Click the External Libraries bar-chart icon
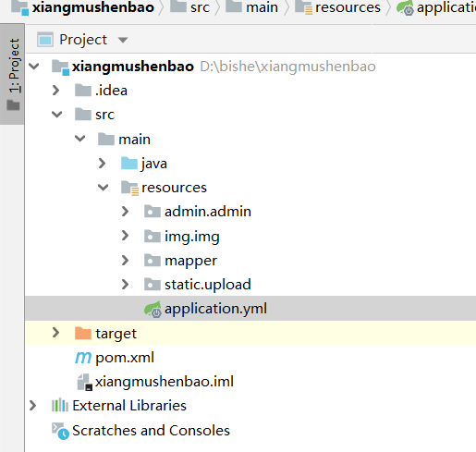Viewport: 476px width, 452px height. [60, 406]
